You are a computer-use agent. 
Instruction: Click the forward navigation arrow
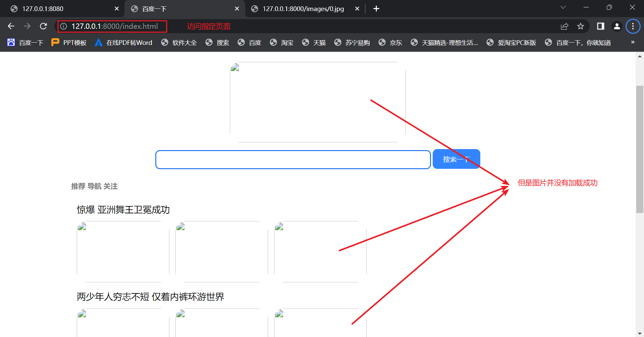tap(27, 26)
